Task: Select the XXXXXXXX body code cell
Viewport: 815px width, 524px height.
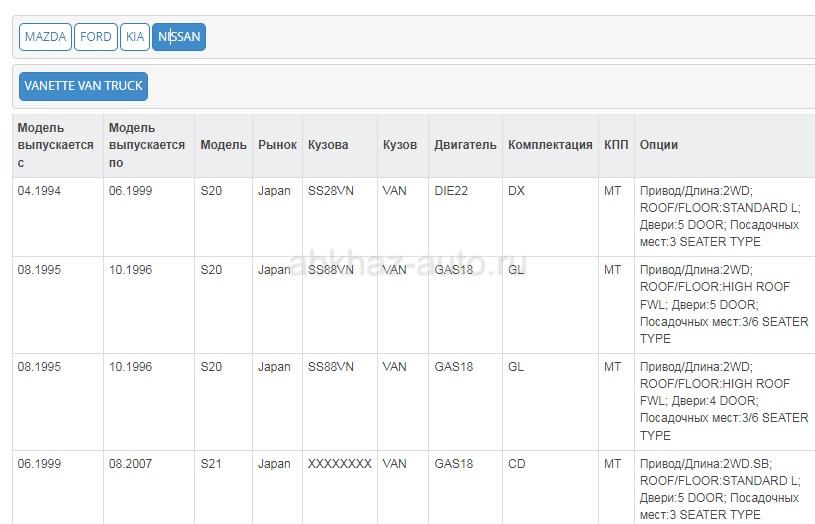Action: [x=340, y=464]
